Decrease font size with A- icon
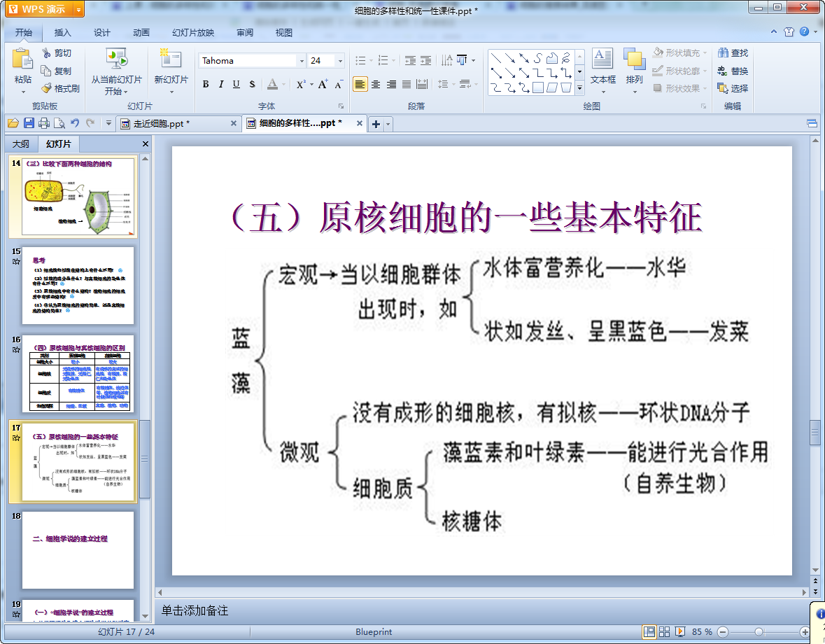 (x=339, y=84)
